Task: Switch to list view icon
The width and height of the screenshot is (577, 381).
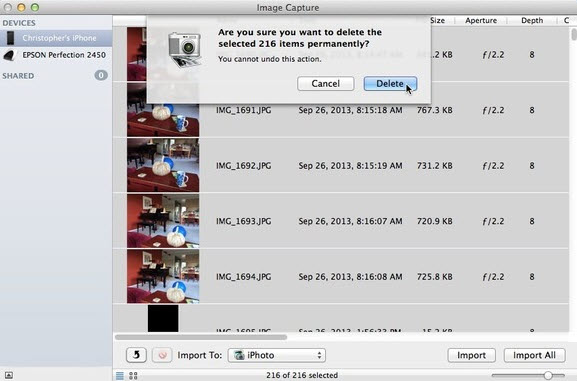Action: click(120, 375)
